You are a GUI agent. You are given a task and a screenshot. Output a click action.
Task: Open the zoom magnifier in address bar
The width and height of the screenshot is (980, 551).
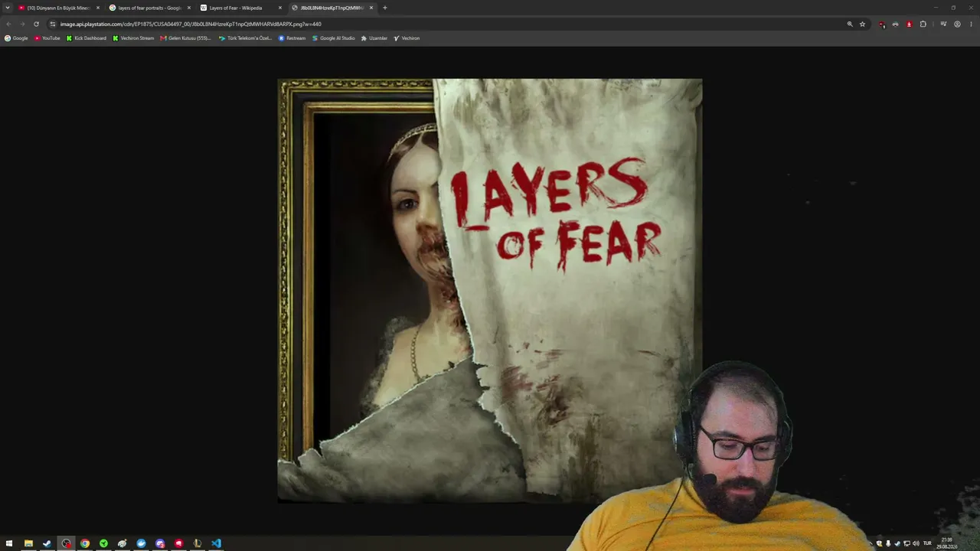coord(850,24)
